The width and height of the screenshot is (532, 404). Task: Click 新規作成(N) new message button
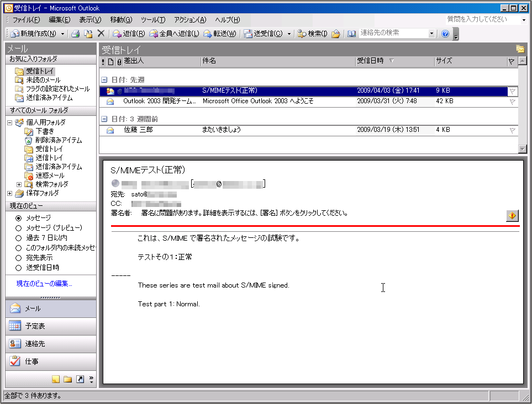click(x=34, y=34)
